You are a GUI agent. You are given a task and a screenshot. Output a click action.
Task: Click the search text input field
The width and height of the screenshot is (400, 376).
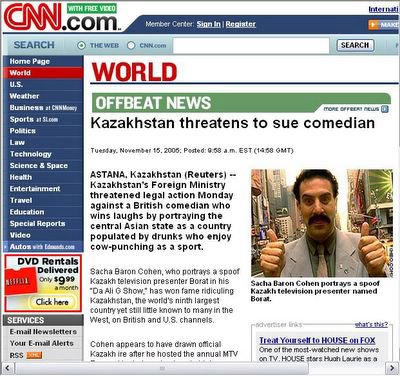click(x=251, y=46)
